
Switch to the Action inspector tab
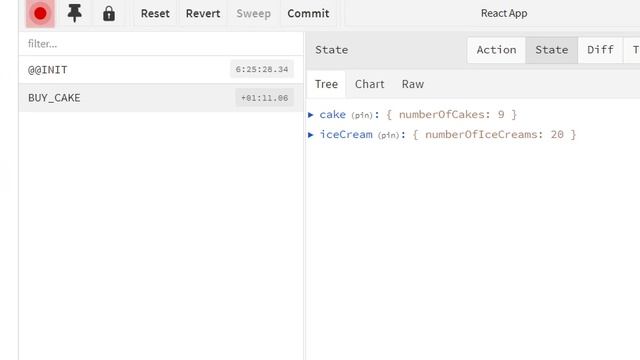[496, 50]
